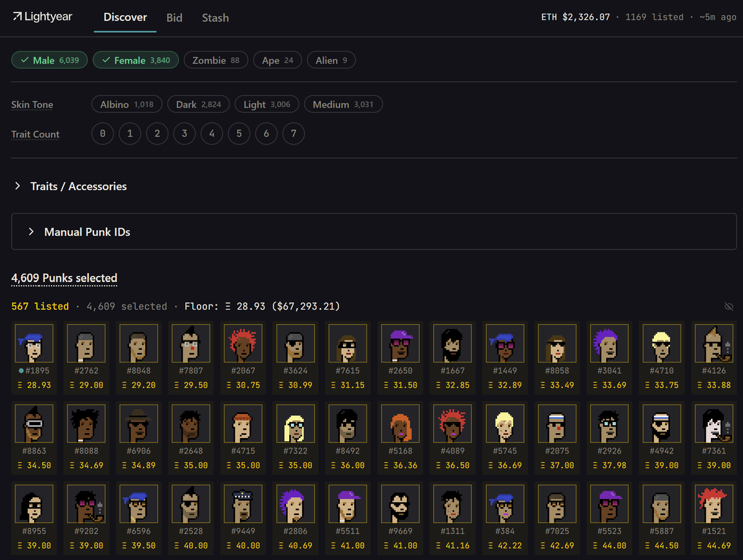Open punk #2067 with red hair
This screenshot has width=743, height=560.
(243, 343)
